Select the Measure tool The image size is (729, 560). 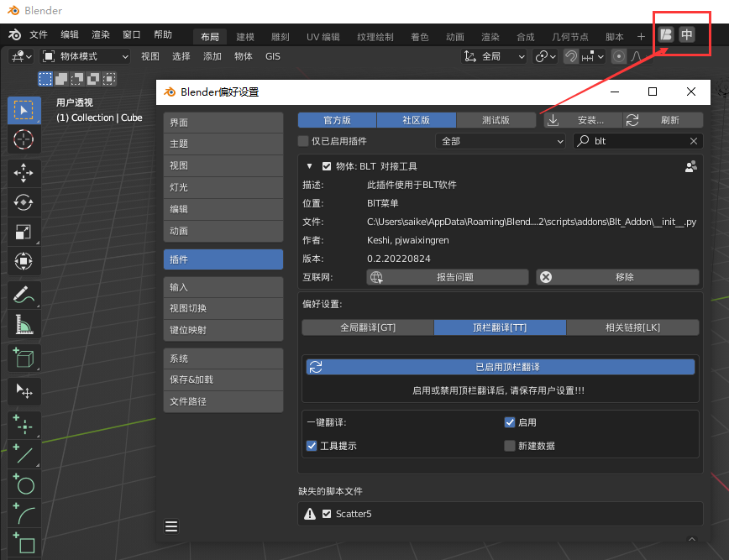point(24,324)
